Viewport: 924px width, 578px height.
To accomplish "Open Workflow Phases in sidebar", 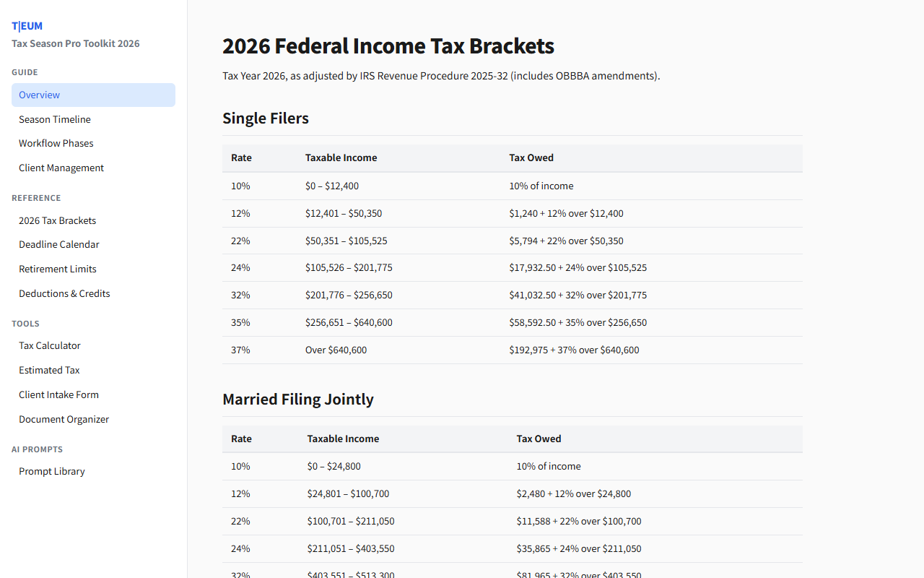I will tap(56, 143).
